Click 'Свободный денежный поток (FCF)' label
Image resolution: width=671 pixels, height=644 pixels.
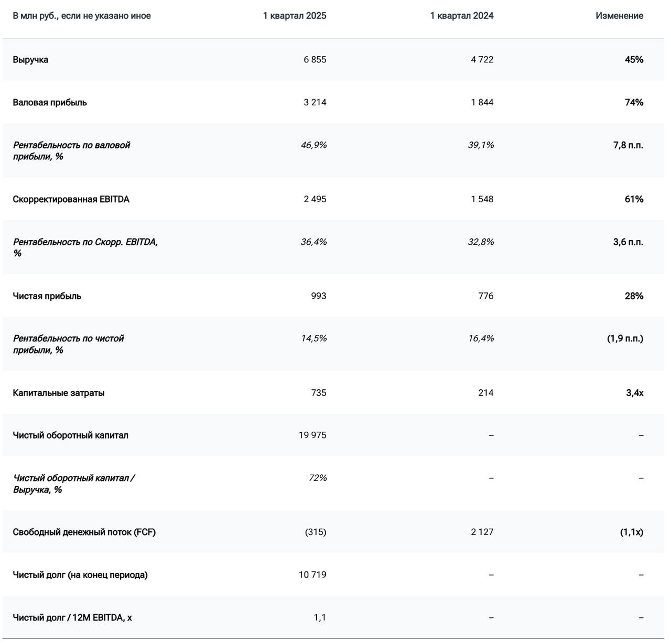pyautogui.click(x=84, y=532)
